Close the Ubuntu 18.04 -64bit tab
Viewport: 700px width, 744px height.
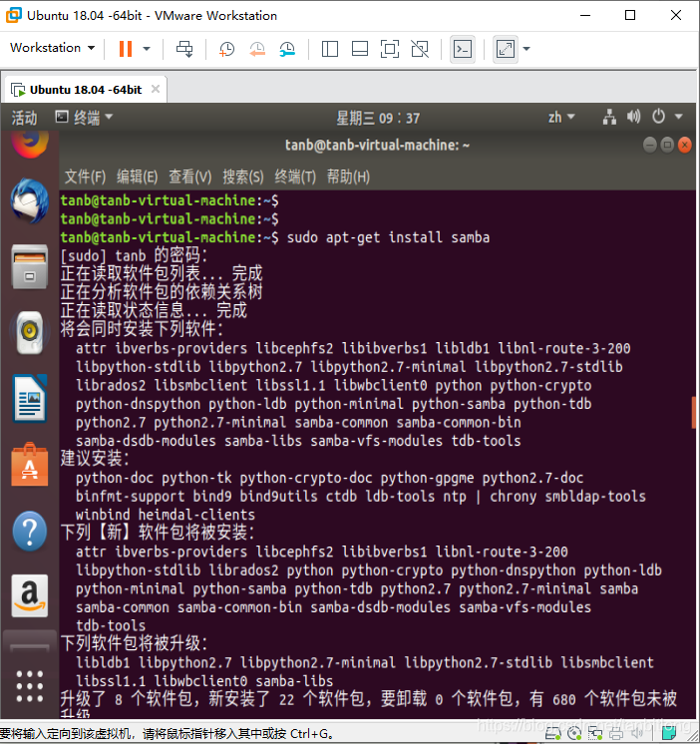(156, 89)
